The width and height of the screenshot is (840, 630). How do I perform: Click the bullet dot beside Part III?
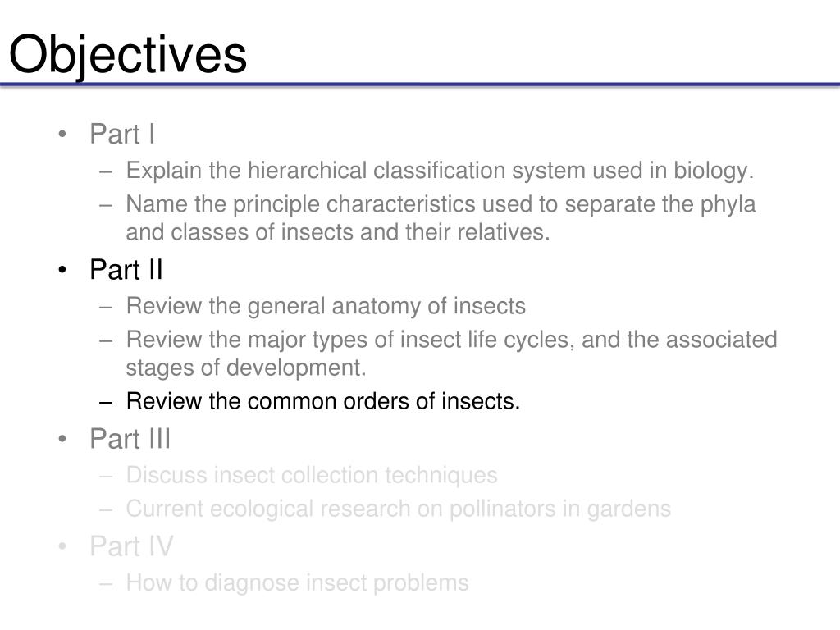tap(62, 439)
